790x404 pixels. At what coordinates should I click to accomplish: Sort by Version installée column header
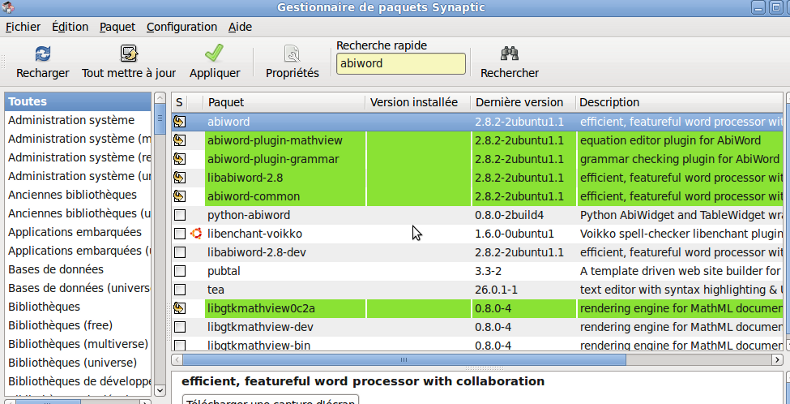pyautogui.click(x=418, y=102)
